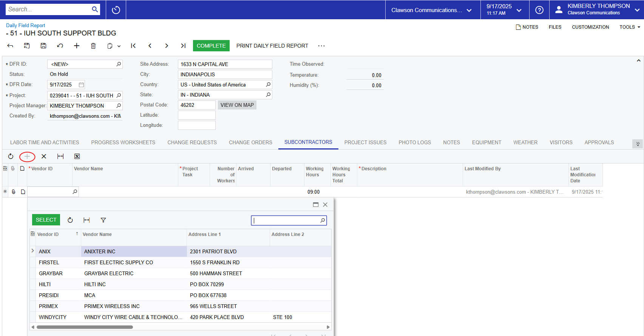The height and width of the screenshot is (336, 644).
Task: Open the filter icon in vendor lookup
Action: coord(103,220)
